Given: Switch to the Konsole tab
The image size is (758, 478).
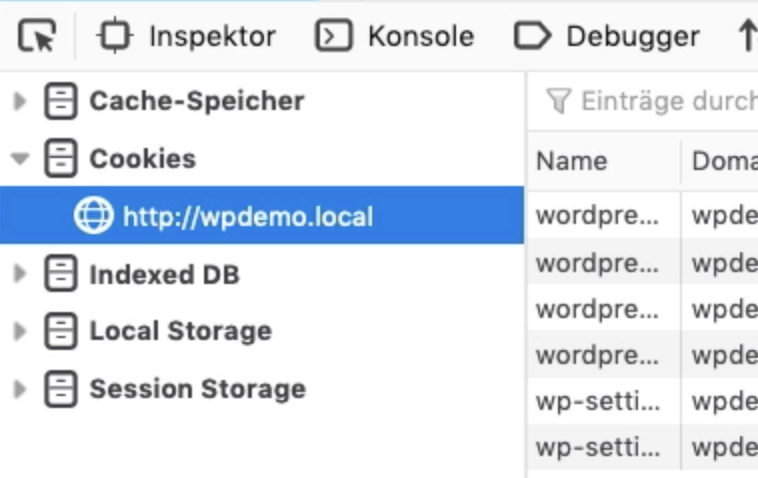Looking at the screenshot, I should click(394, 36).
